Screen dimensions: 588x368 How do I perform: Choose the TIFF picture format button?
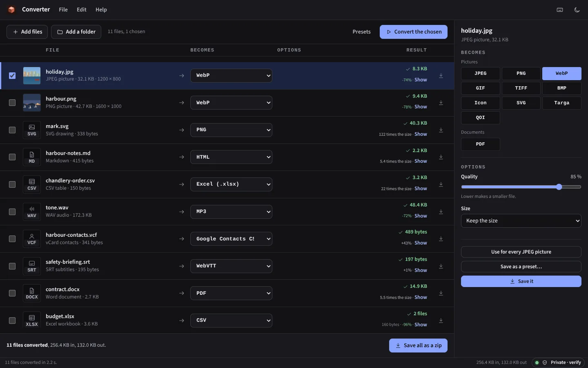[x=521, y=88]
